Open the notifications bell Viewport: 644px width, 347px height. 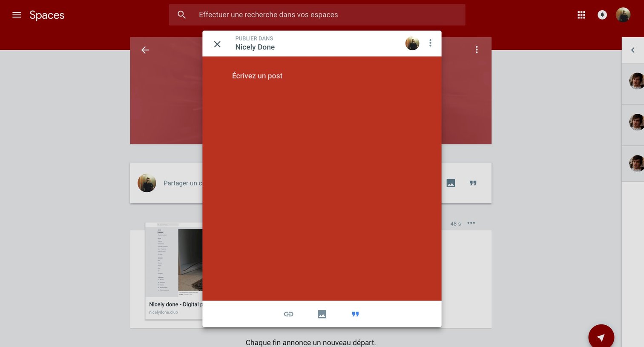pos(602,15)
